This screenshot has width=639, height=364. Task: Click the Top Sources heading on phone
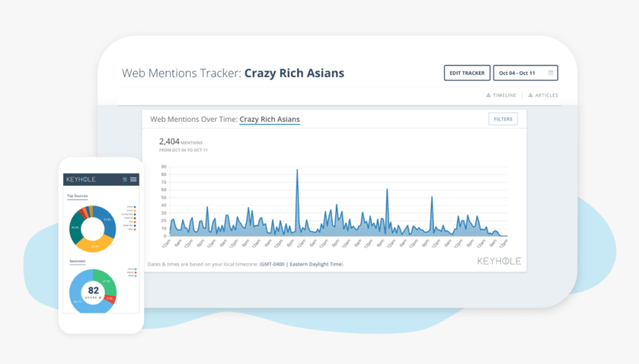click(x=77, y=196)
